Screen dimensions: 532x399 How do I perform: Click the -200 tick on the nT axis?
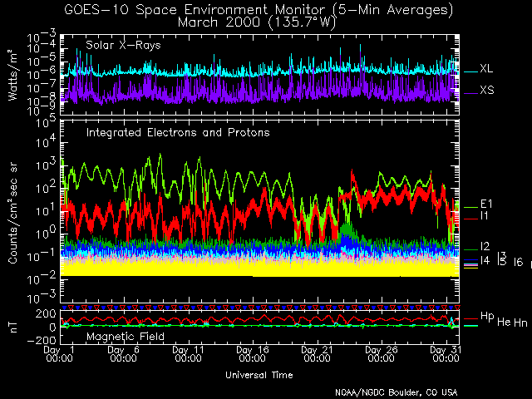coord(41,340)
